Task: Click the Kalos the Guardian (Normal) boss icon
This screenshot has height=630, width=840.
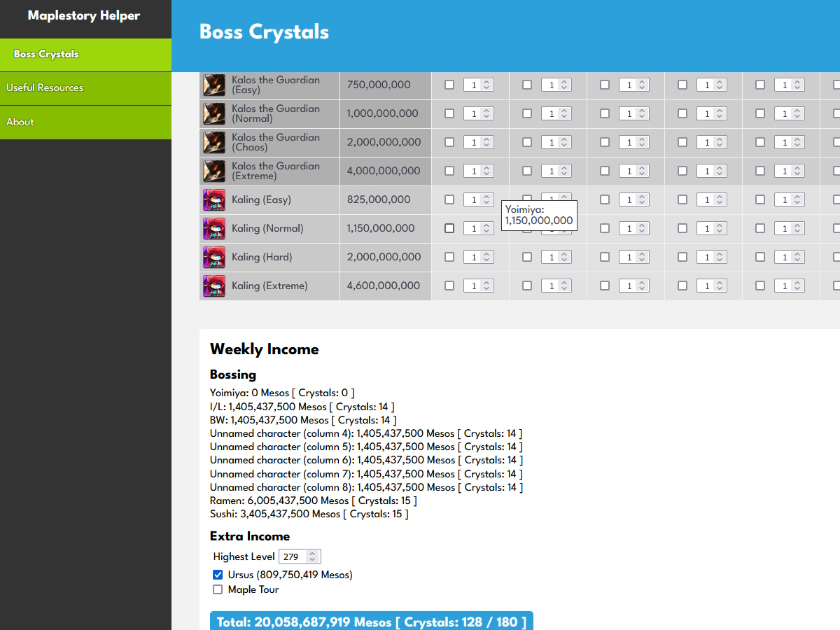Action: (214, 114)
